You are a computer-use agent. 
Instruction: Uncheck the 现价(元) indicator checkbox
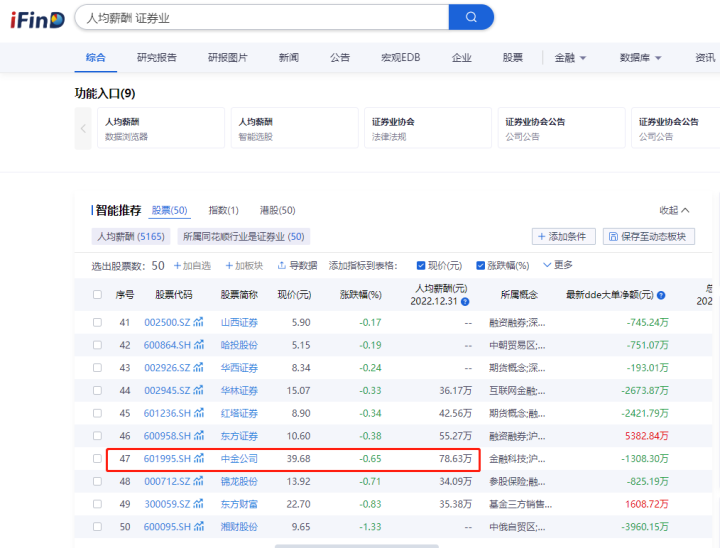pyautogui.click(x=421, y=265)
